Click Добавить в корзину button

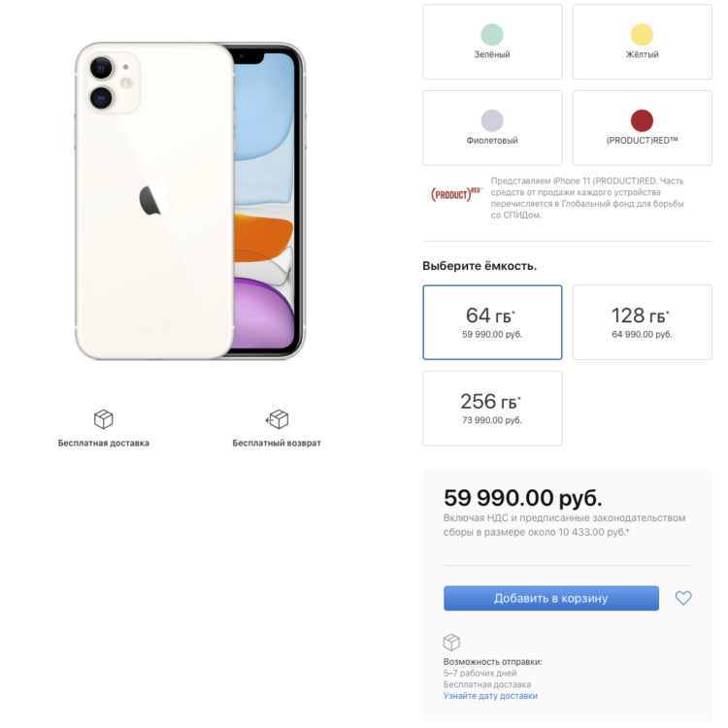[x=550, y=598]
